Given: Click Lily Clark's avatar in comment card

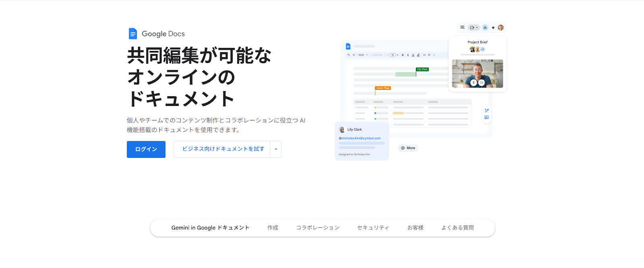Looking at the screenshot, I should 342,130.
